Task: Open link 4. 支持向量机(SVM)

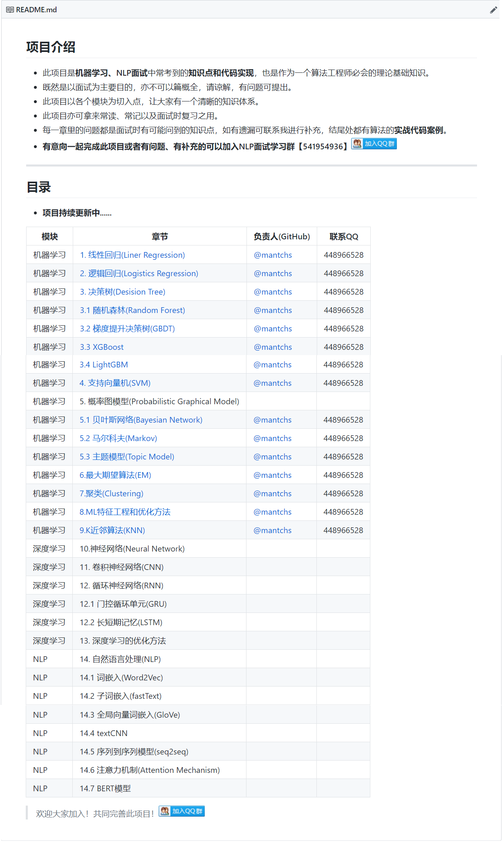Action: (115, 383)
